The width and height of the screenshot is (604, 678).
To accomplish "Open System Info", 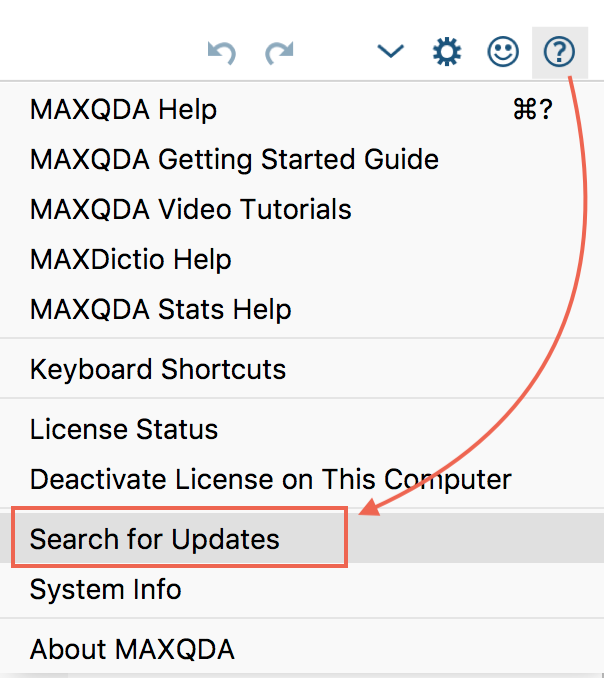I will click(302, 589).
